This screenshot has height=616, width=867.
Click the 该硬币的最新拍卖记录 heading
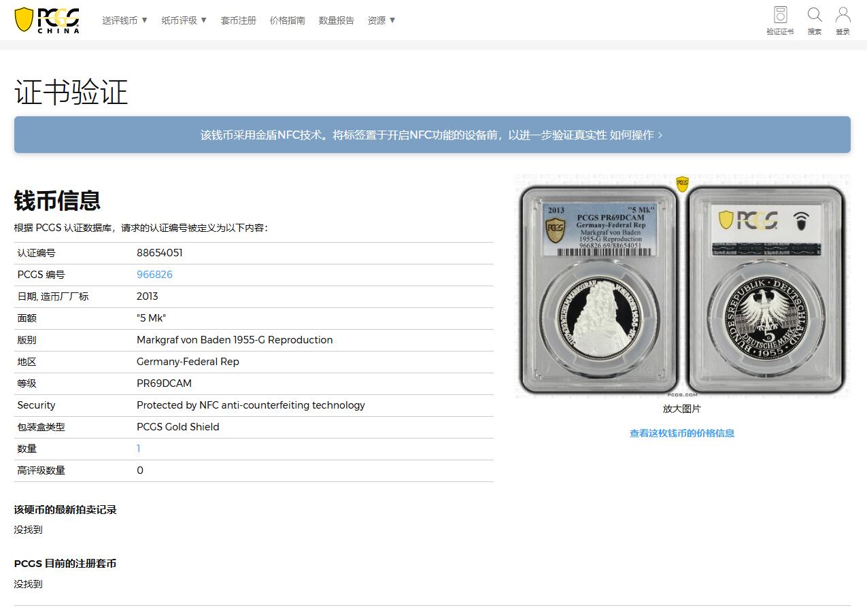65,510
